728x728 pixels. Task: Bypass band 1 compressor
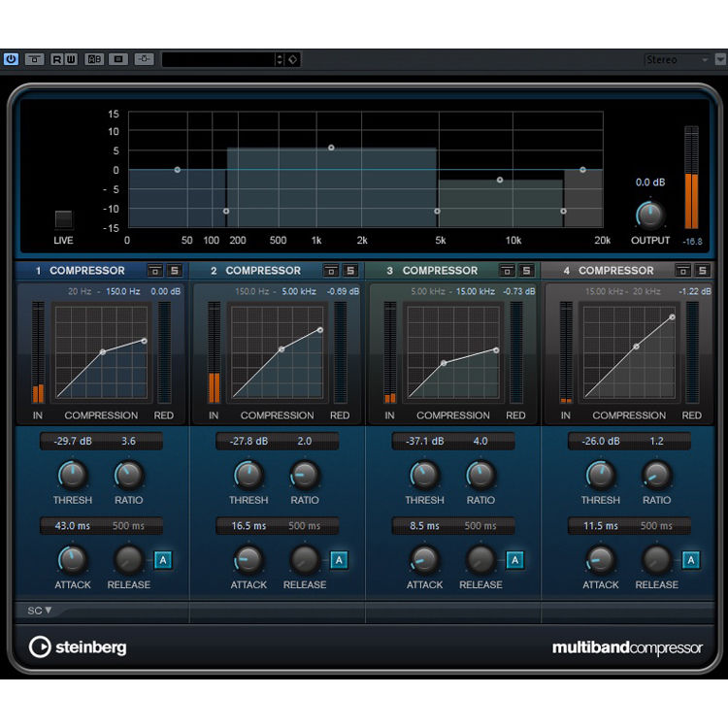[x=155, y=270]
